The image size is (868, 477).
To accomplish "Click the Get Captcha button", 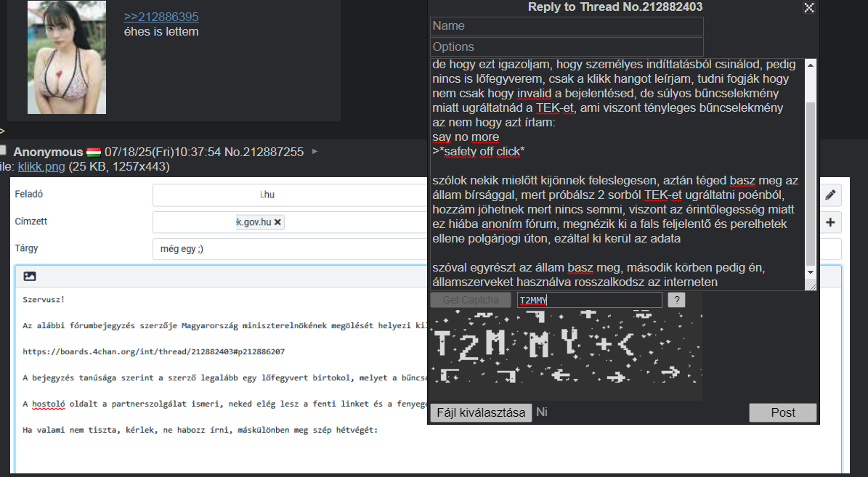I will [x=471, y=300].
